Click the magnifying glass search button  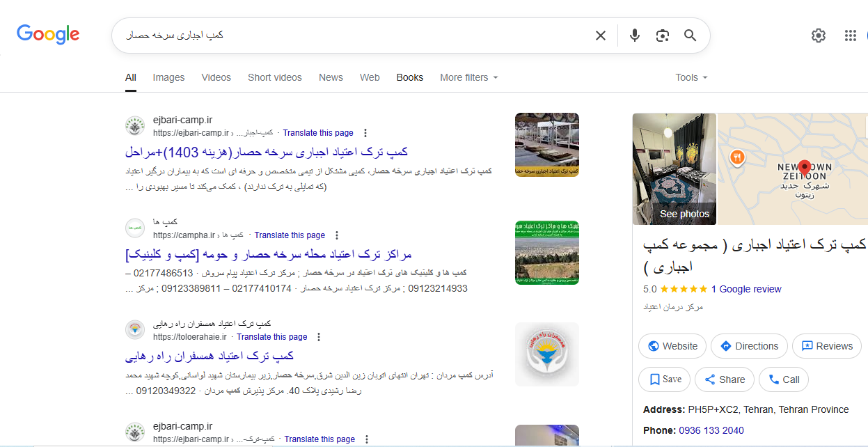click(x=690, y=36)
